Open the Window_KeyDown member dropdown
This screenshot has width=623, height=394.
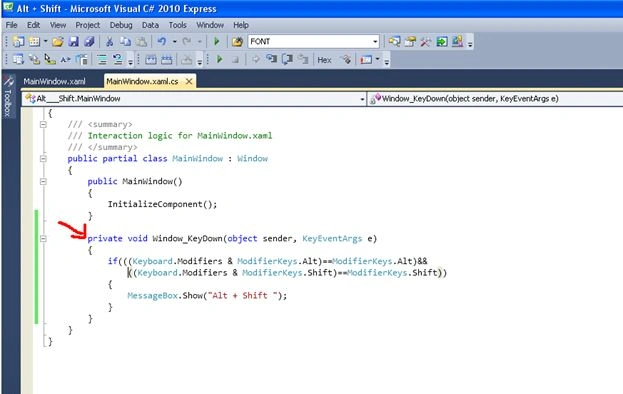(495, 98)
